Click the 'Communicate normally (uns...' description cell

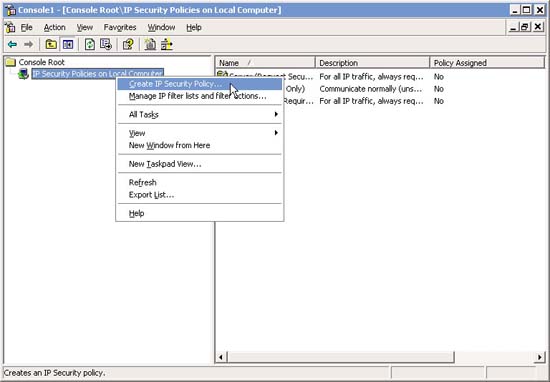tap(371, 89)
